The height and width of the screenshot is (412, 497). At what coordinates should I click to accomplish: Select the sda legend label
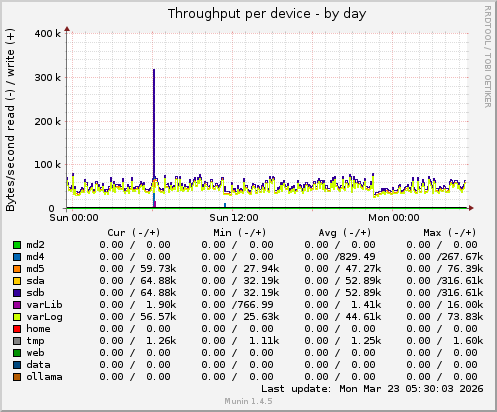tap(35, 281)
